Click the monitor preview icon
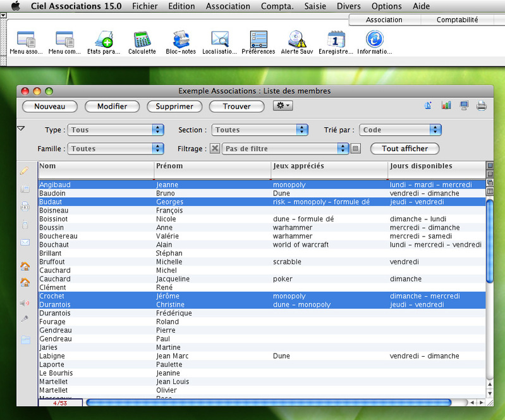The width and height of the screenshot is (505, 420). pos(464,106)
